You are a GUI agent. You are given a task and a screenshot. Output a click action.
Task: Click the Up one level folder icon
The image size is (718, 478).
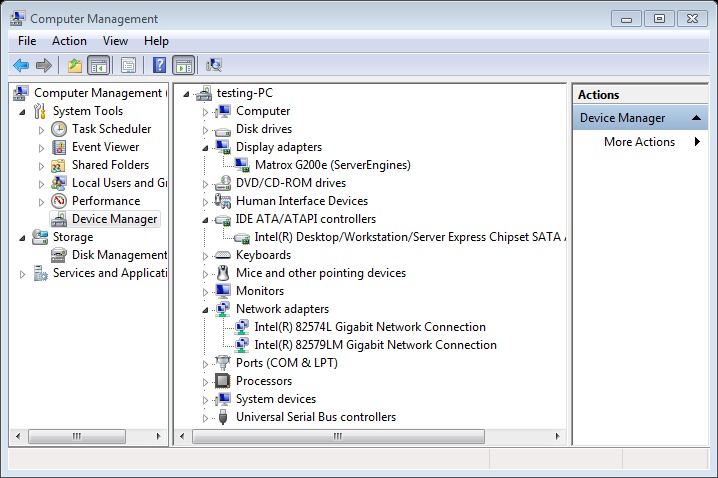click(74, 66)
